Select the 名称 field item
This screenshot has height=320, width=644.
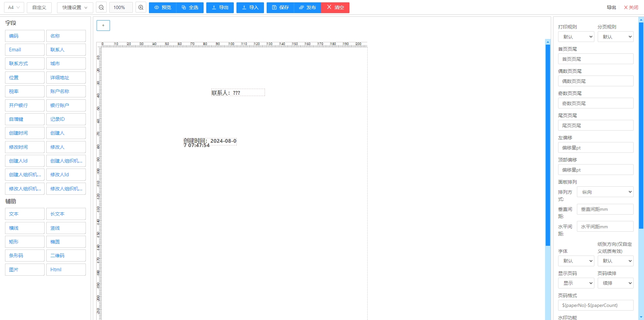pyautogui.click(x=66, y=36)
